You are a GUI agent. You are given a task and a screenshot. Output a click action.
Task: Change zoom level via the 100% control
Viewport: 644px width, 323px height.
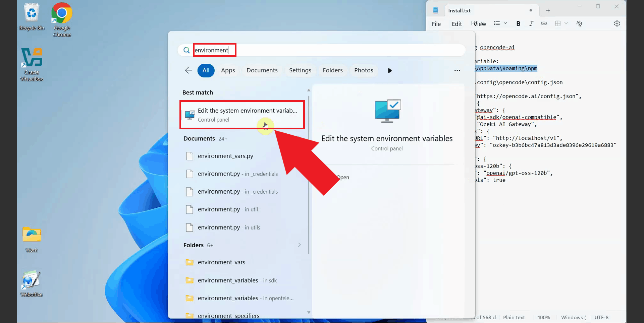click(x=544, y=317)
